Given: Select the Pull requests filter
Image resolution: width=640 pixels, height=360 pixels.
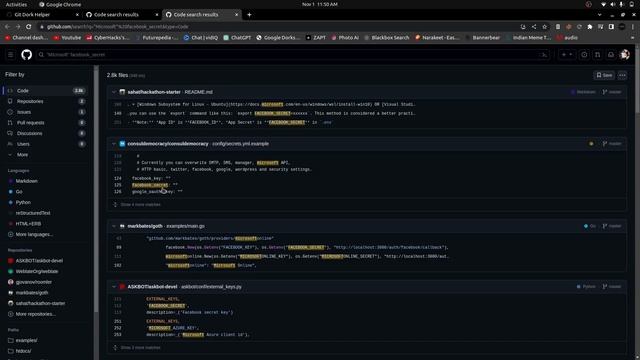Looking at the screenshot, I should click(x=45, y=122).
